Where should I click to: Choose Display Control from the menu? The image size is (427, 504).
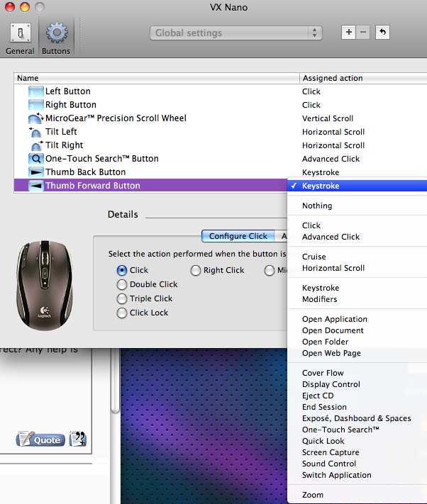357,384
